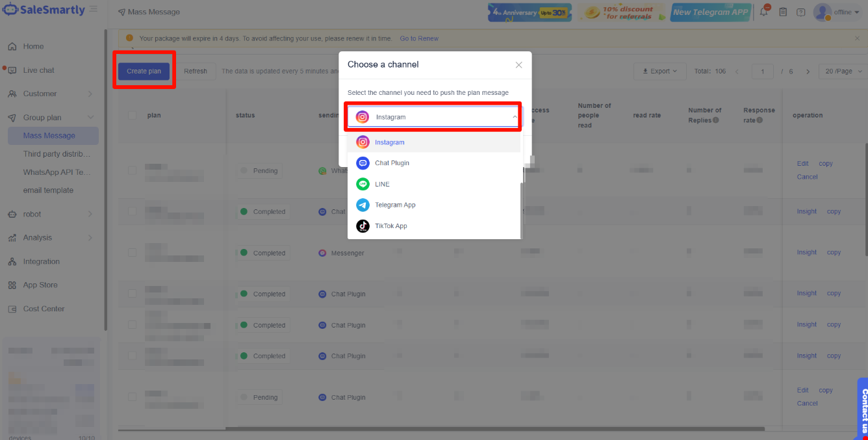868x440 pixels.
Task: Follow the Go to Renew link
Action: (x=419, y=38)
